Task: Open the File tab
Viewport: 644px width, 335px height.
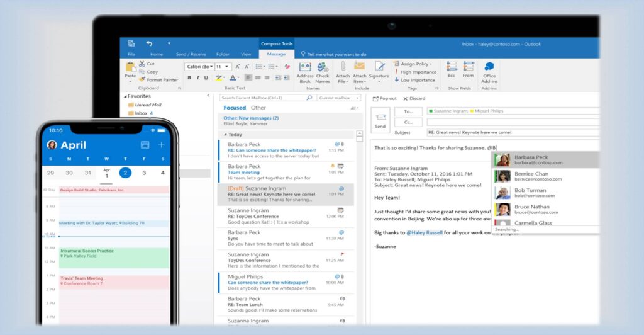Action: tap(131, 54)
